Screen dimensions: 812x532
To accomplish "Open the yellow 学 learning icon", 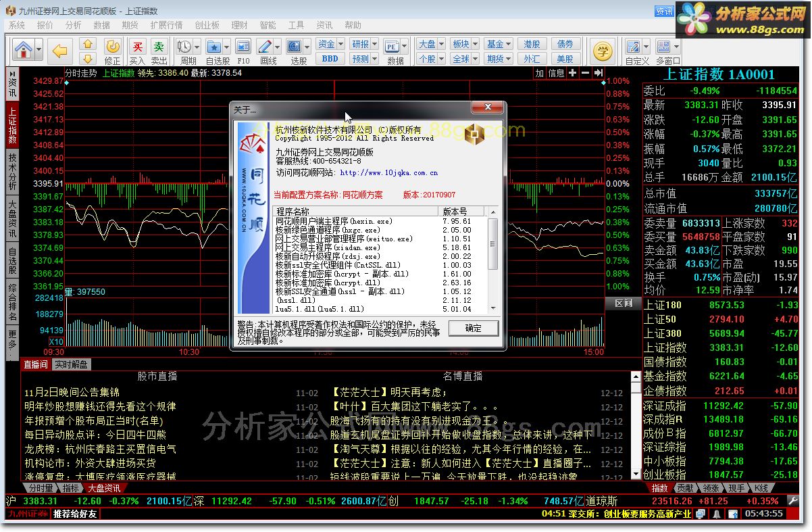I will pos(601,50).
